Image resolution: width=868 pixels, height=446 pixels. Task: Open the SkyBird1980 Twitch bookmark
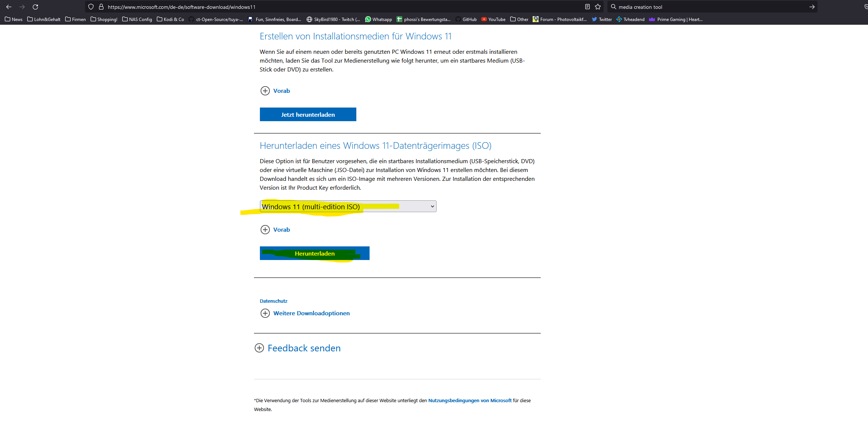[x=334, y=19]
